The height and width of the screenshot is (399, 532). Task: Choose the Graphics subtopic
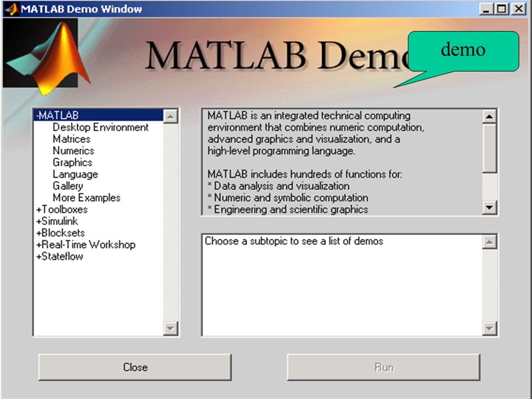pyautogui.click(x=72, y=162)
